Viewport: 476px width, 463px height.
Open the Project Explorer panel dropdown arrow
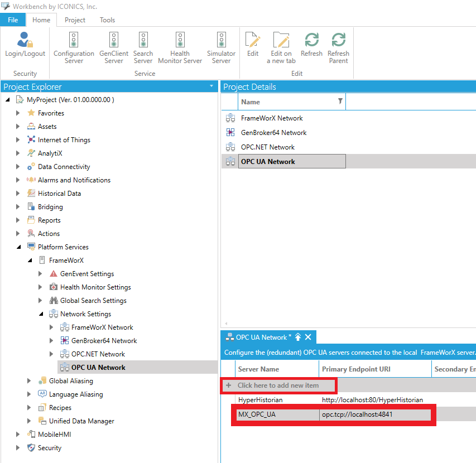click(x=211, y=86)
